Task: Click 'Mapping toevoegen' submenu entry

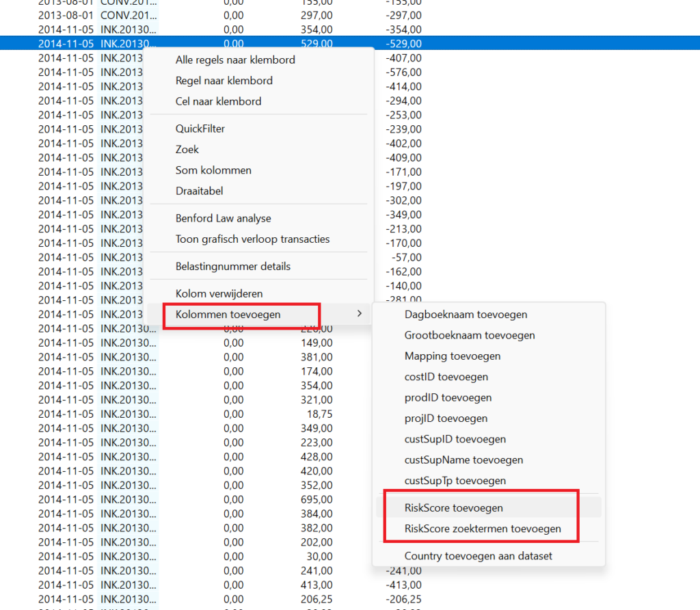Action: (x=453, y=356)
